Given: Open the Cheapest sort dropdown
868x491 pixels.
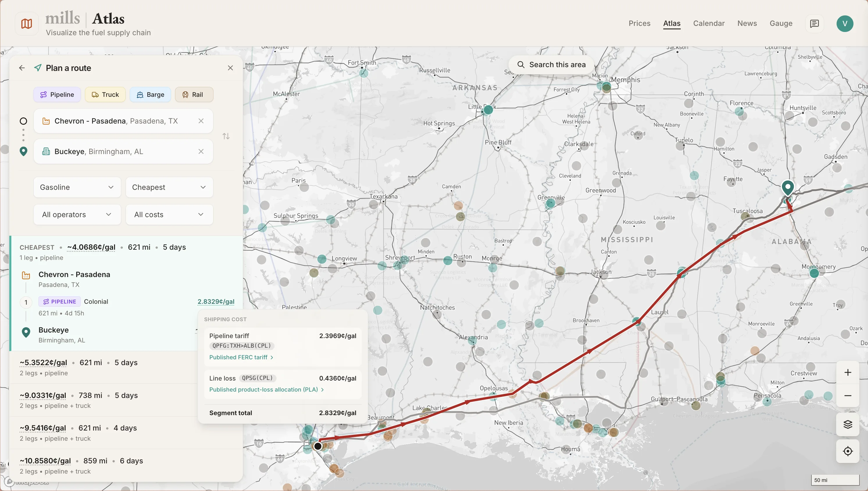Looking at the screenshot, I should click(x=169, y=187).
